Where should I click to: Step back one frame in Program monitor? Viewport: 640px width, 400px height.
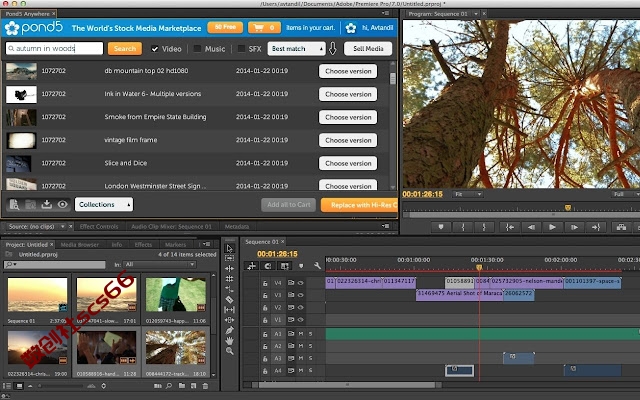(x=531, y=227)
